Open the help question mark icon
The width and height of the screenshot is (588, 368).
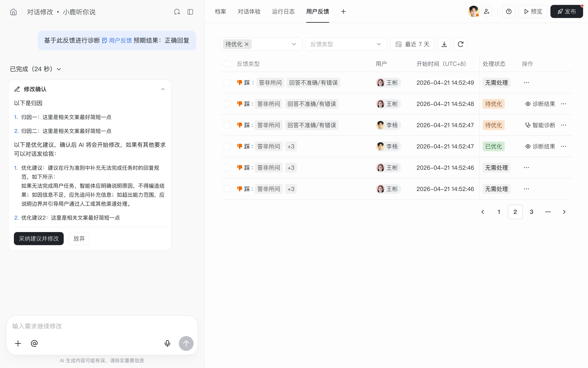[x=509, y=11]
